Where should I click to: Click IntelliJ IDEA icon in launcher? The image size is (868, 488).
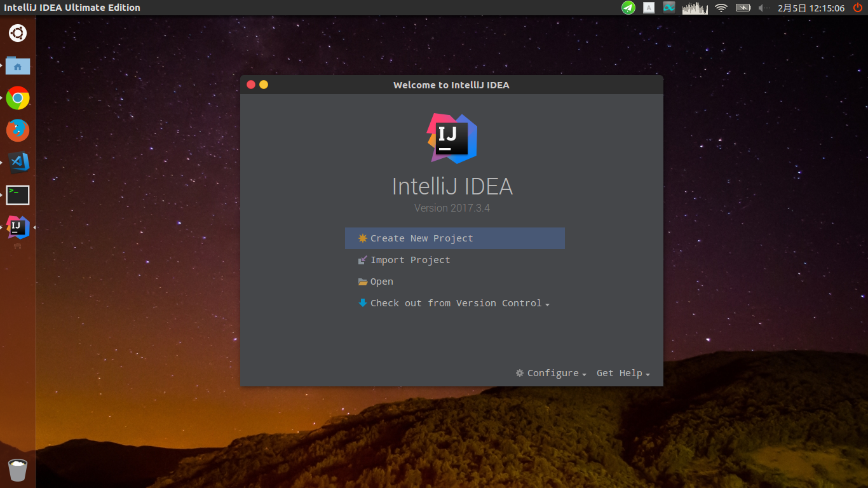pyautogui.click(x=18, y=227)
